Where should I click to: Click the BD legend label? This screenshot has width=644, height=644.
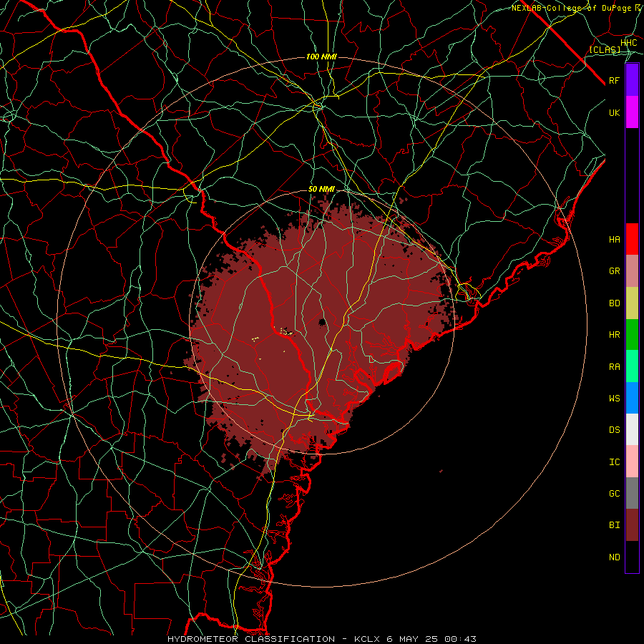coord(615,303)
